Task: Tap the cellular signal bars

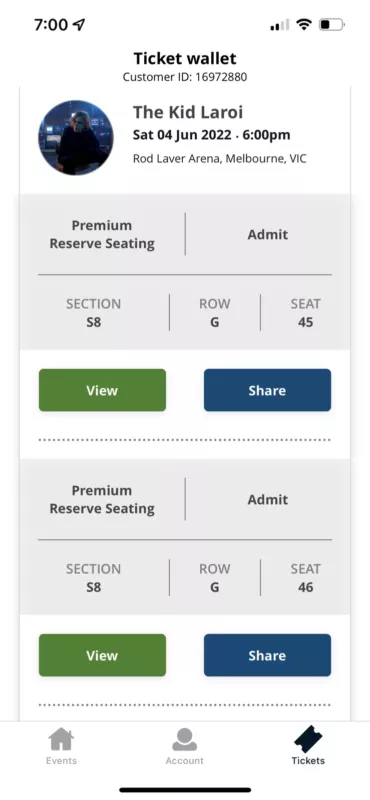Action: click(280, 24)
